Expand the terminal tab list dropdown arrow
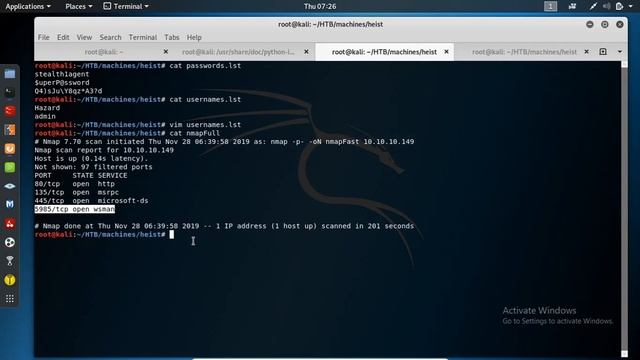The width and height of the screenshot is (640, 360). tap(620, 52)
